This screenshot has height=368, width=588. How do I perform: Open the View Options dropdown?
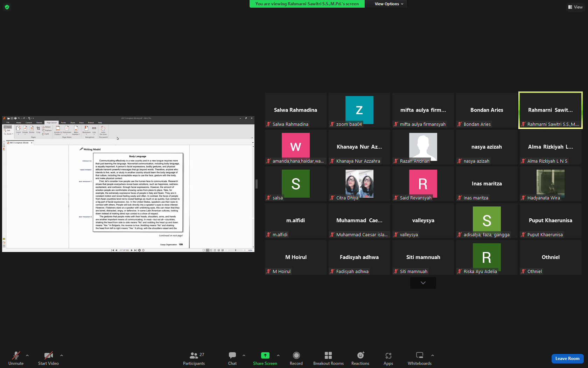(x=389, y=4)
